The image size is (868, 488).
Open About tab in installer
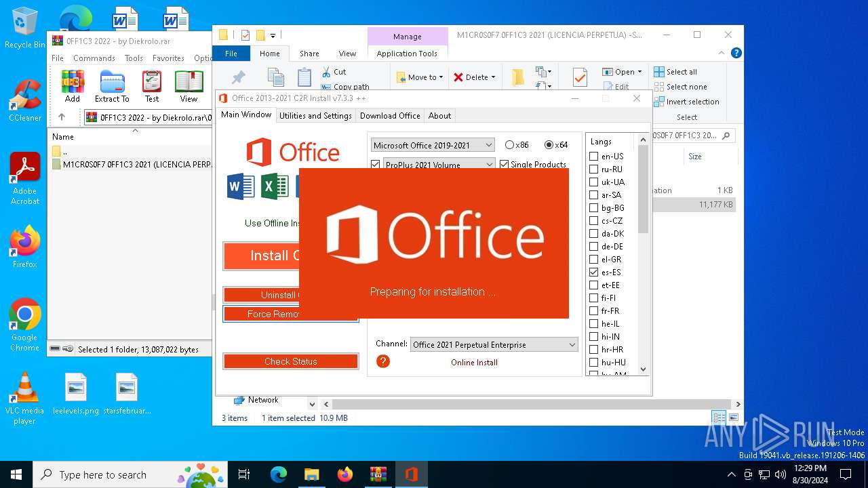coord(439,116)
